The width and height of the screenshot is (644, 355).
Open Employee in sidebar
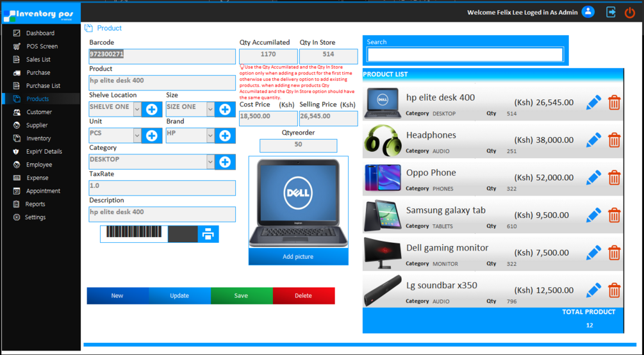click(40, 164)
